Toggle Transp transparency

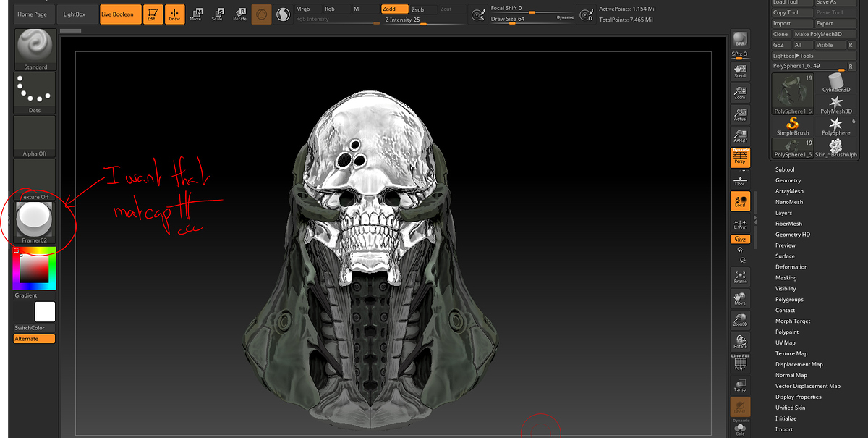pos(740,384)
